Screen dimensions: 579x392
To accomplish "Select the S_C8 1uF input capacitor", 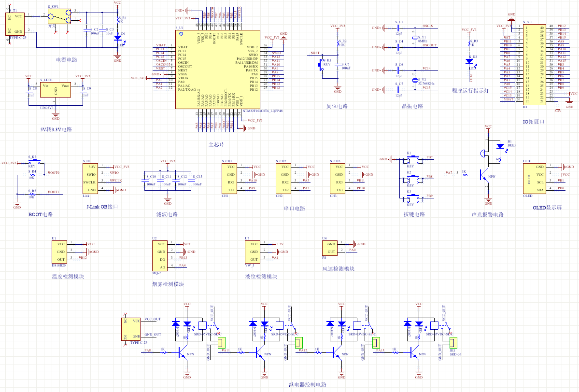I will [x=29, y=92].
